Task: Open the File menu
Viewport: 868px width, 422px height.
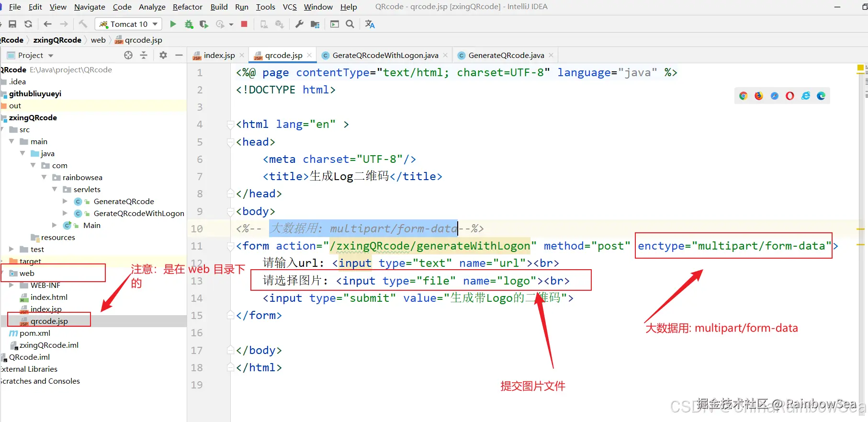Action: tap(15, 7)
